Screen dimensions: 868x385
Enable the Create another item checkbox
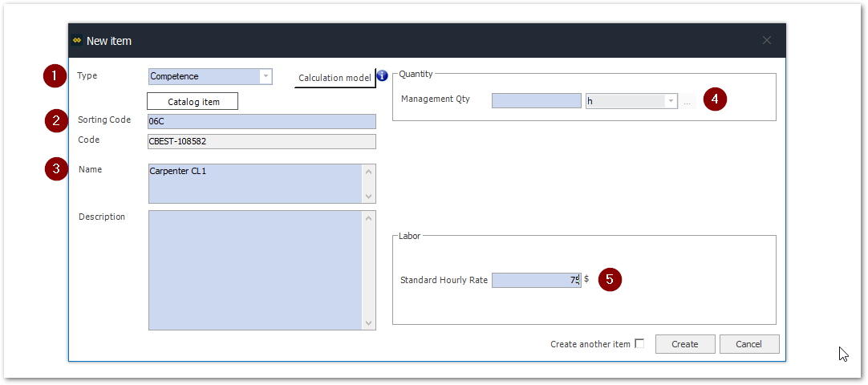point(639,344)
